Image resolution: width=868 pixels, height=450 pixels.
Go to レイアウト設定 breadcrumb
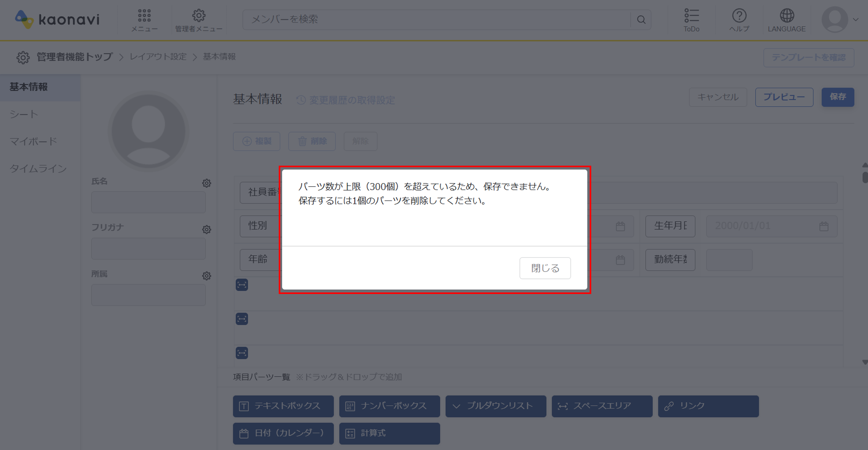point(158,57)
